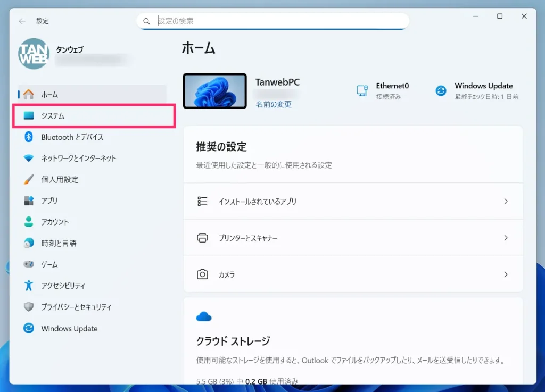Click the personalization paintbrush icon

point(29,179)
